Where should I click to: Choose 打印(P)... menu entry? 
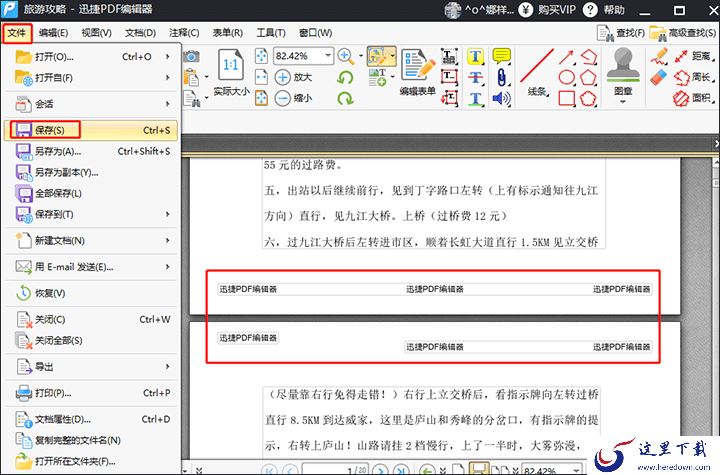click(92, 393)
